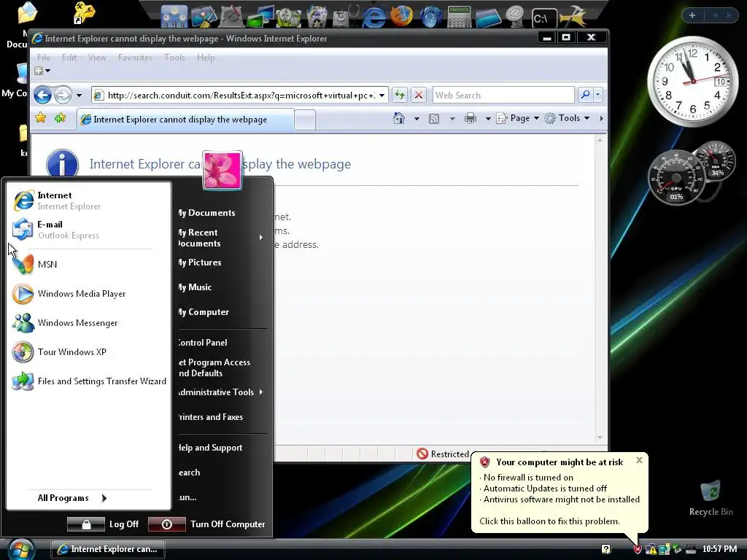The width and height of the screenshot is (747, 560).
Task: Open the File menu in Internet Explorer
Action: click(x=43, y=58)
